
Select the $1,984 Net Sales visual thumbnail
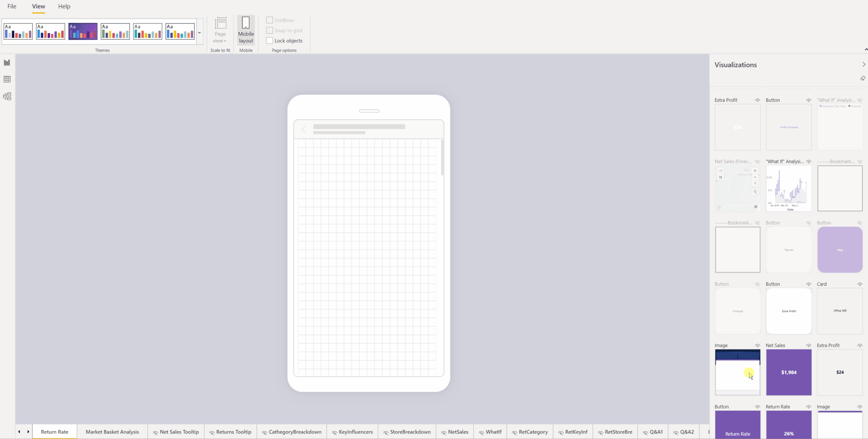pyautogui.click(x=789, y=372)
